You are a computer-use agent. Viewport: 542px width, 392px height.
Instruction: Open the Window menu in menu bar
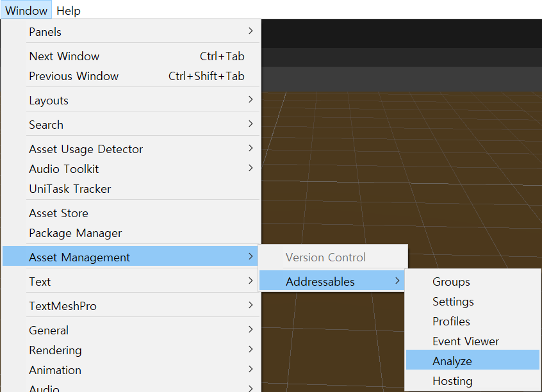[x=26, y=10]
